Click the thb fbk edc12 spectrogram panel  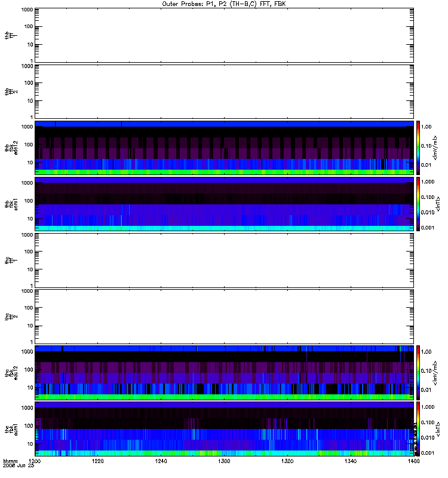(x=225, y=148)
